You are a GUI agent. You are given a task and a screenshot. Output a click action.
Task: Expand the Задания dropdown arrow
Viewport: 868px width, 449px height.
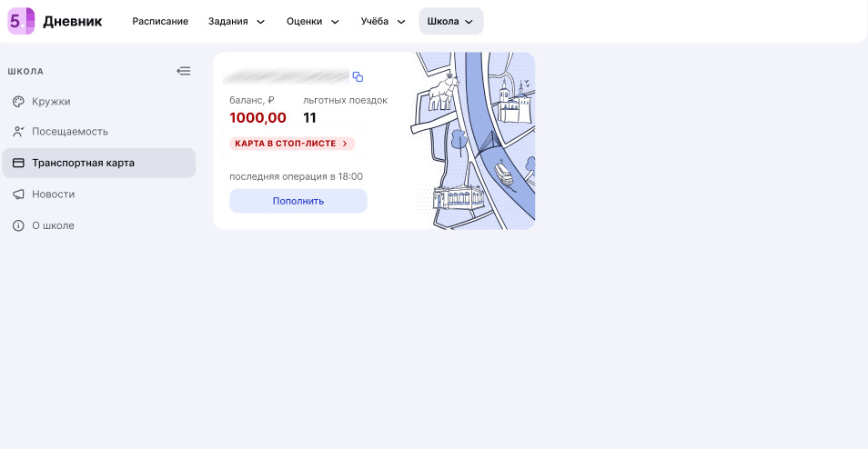(x=261, y=22)
